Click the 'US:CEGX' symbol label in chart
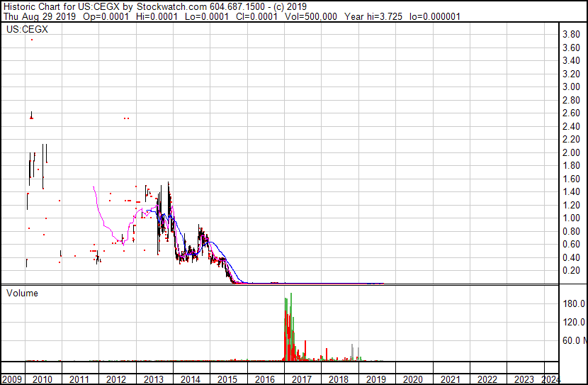Image resolution: width=588 pixels, height=385 pixels. pyautogui.click(x=27, y=29)
